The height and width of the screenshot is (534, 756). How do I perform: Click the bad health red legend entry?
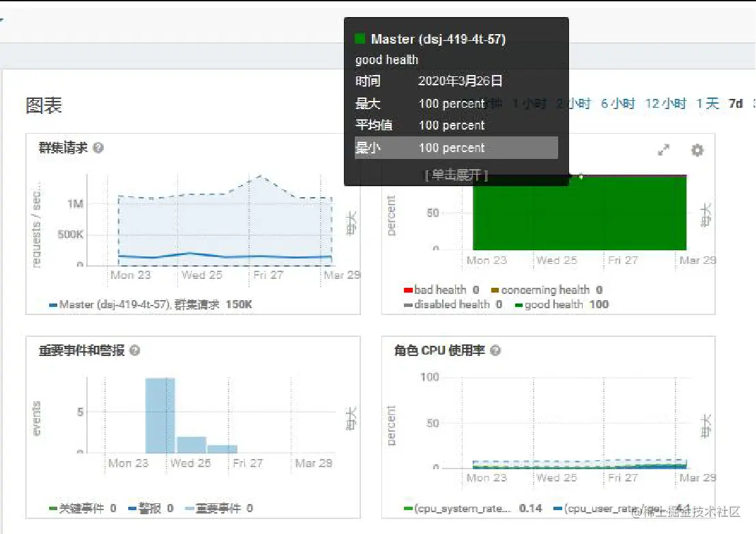[441, 290]
